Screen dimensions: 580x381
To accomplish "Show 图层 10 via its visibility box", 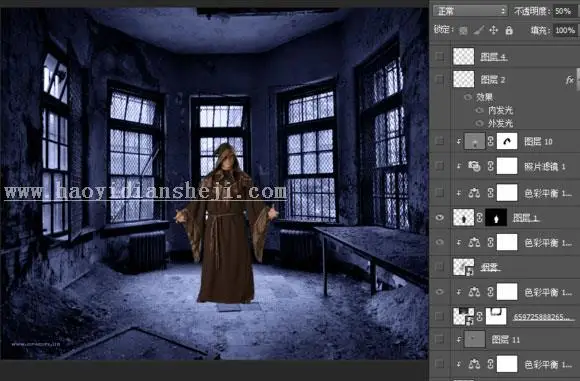I will click(439, 141).
